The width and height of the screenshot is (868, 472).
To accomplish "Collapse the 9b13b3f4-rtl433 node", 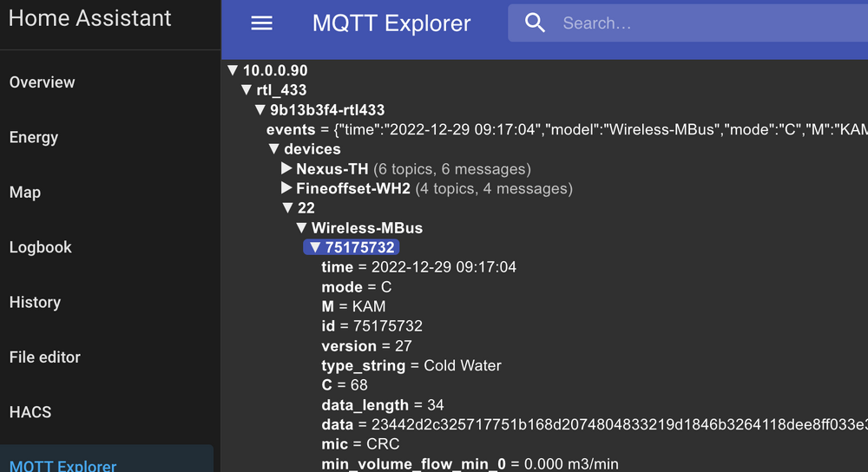I will click(260, 110).
